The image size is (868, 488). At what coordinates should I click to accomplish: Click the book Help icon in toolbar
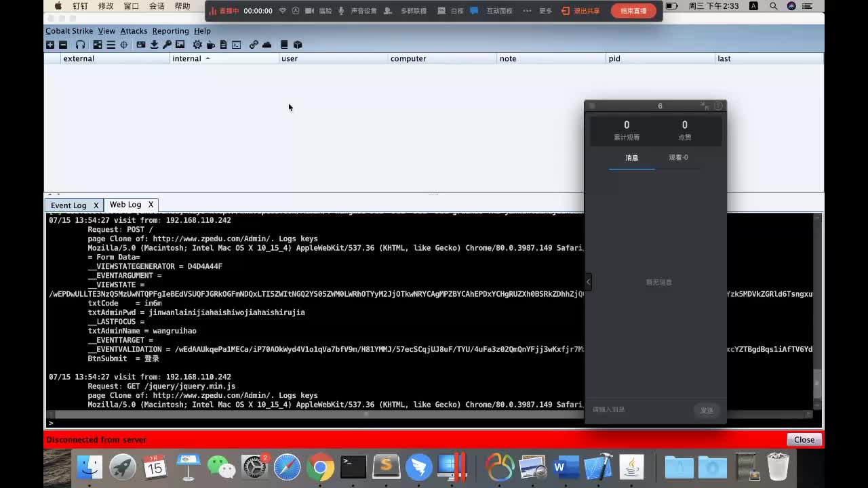pos(284,45)
